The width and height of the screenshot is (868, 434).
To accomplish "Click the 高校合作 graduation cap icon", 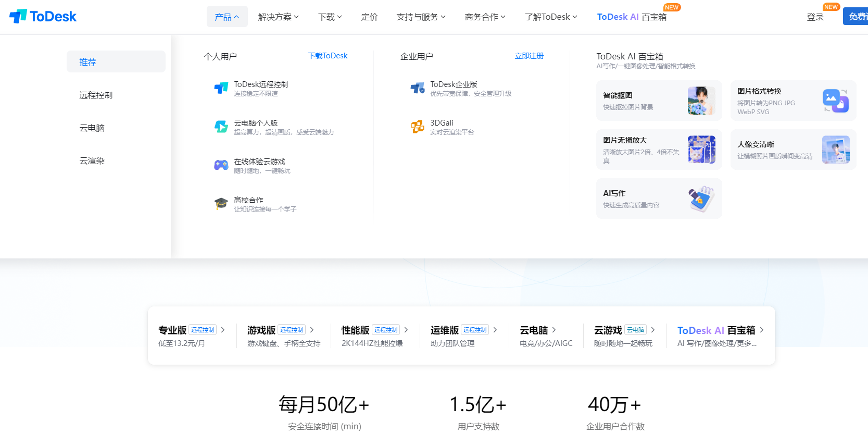I will 221,204.
